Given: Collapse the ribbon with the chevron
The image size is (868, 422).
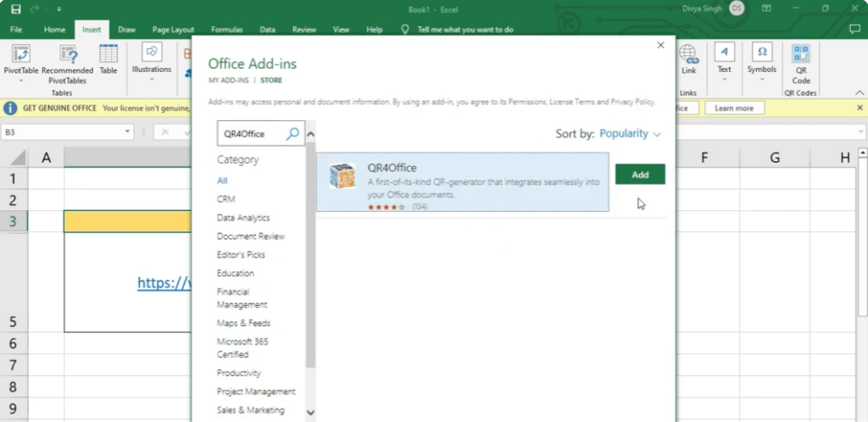Looking at the screenshot, I should (860, 92).
